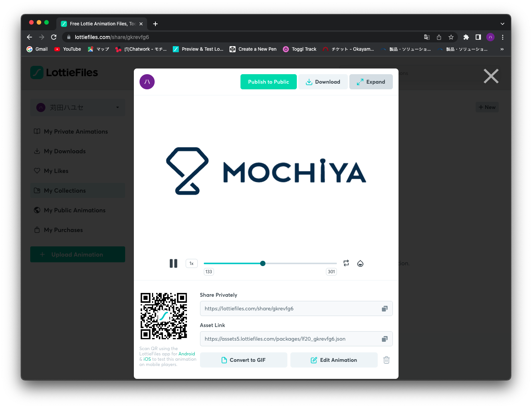
Task: Open the iOS app link
Action: click(x=147, y=359)
